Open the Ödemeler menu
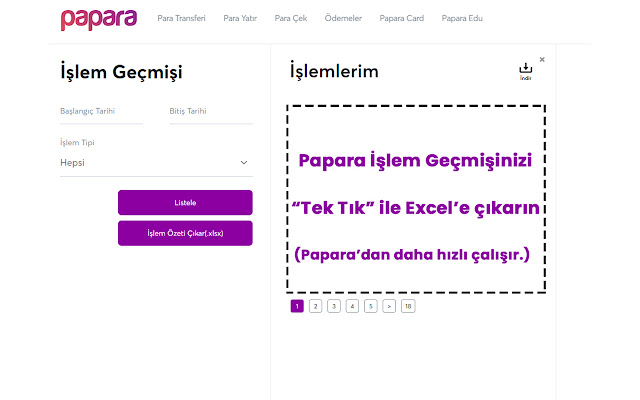 coord(343,18)
